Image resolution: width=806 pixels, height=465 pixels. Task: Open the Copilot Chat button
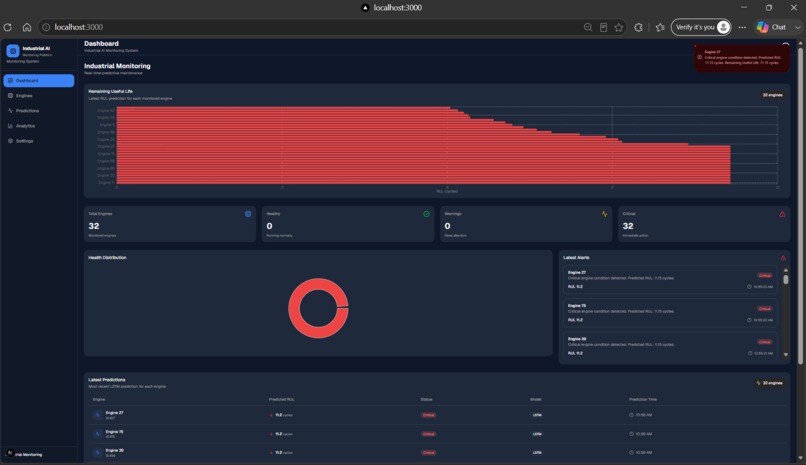coord(771,27)
